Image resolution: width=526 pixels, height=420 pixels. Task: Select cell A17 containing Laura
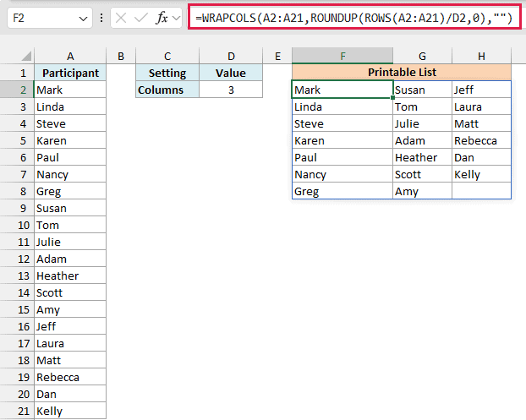[70, 343]
